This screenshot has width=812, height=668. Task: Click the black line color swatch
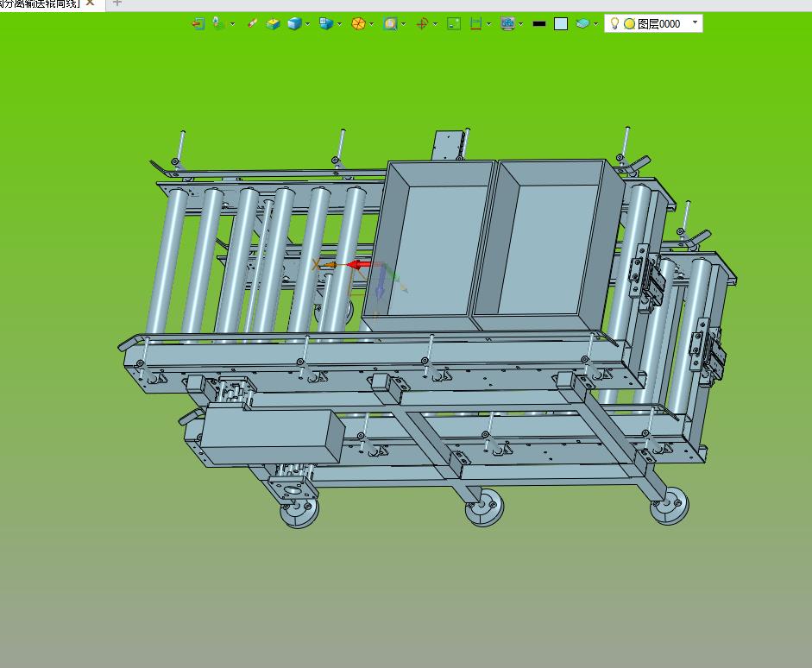539,24
